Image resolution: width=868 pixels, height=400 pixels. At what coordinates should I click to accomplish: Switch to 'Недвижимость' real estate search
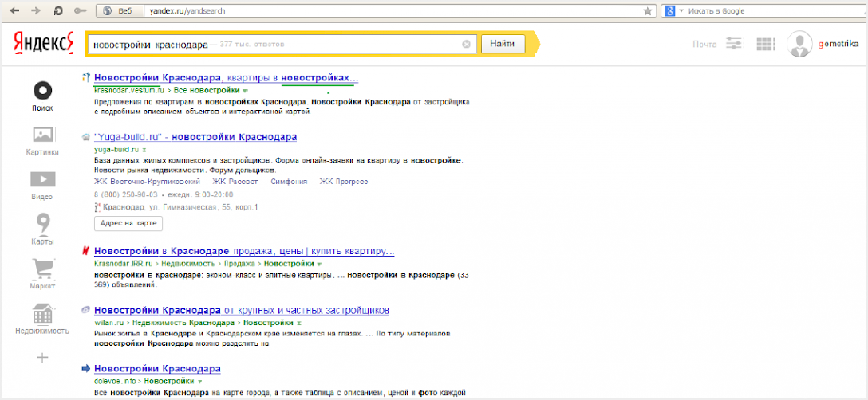tap(42, 320)
